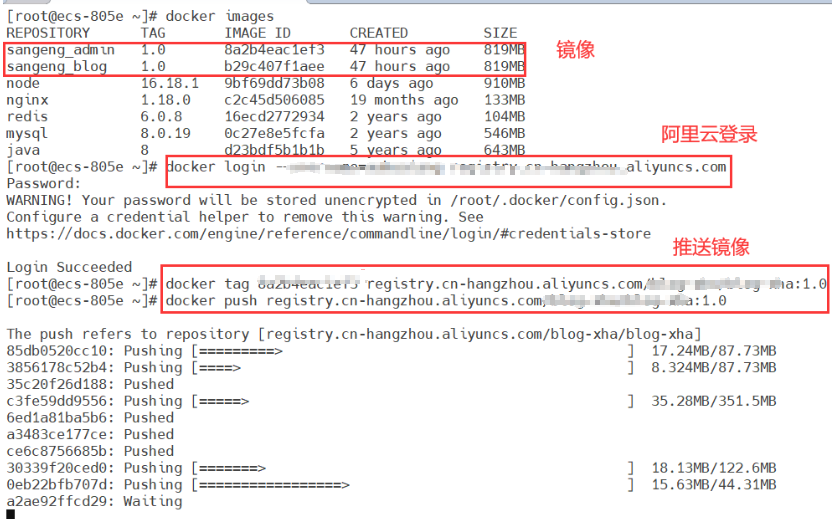Click the docker push command text
Image resolution: width=834 pixels, height=519 pixels.
click(446, 301)
